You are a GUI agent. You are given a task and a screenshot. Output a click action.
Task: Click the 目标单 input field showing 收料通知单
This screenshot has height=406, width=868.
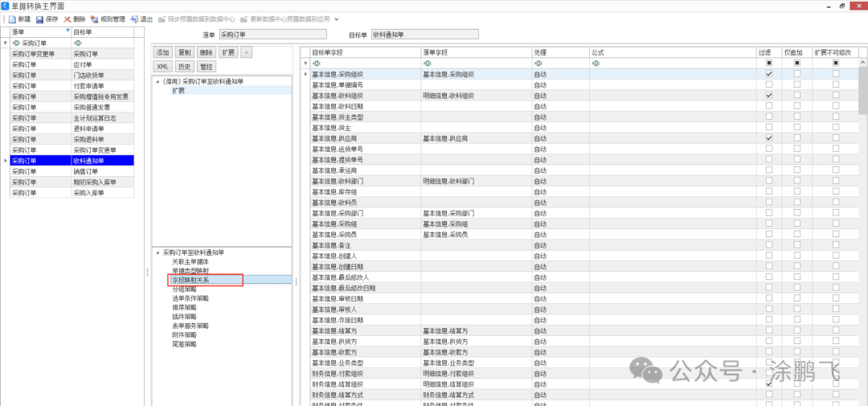point(424,35)
